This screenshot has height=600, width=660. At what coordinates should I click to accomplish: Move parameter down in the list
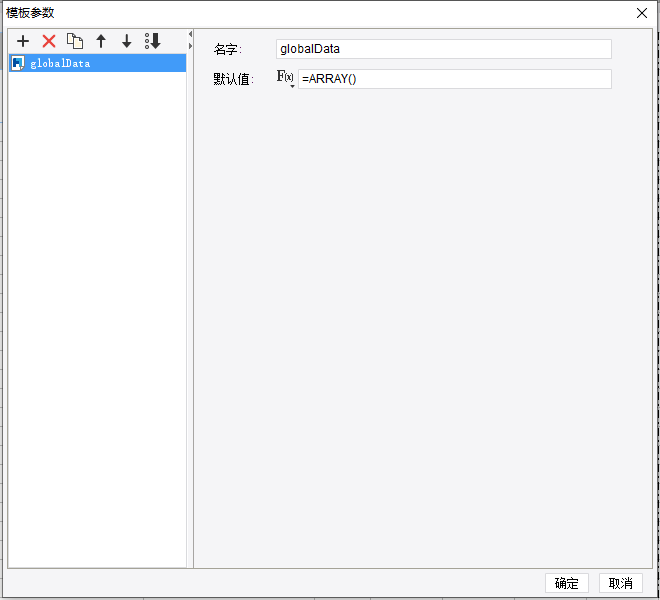(x=127, y=41)
